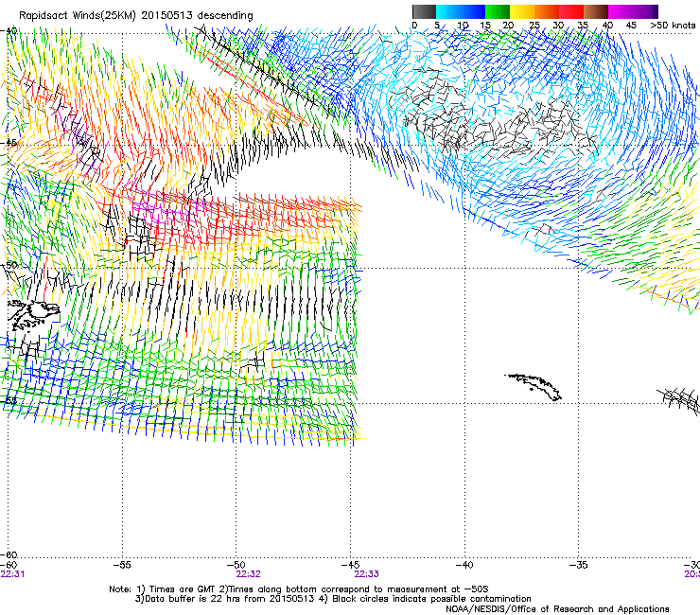Viewport: 700px width, 615px height.
Task: Click the '35' label in the color legend
Action: click(583, 26)
